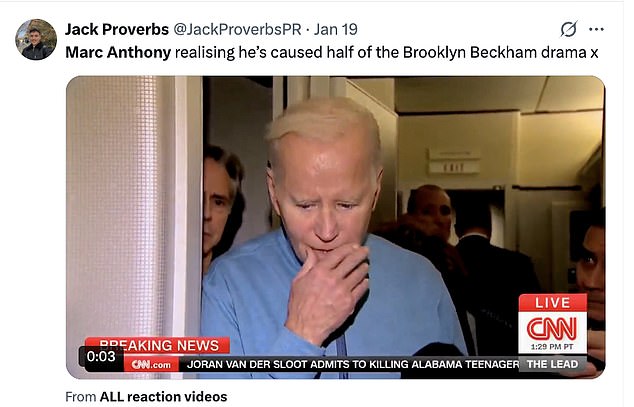Play the embedded CNN reaction video
634x407 pixels.
(x=336, y=227)
